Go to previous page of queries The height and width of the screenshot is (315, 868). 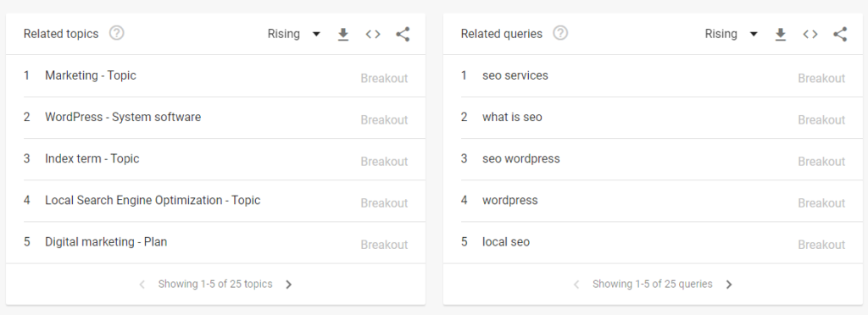(x=576, y=285)
